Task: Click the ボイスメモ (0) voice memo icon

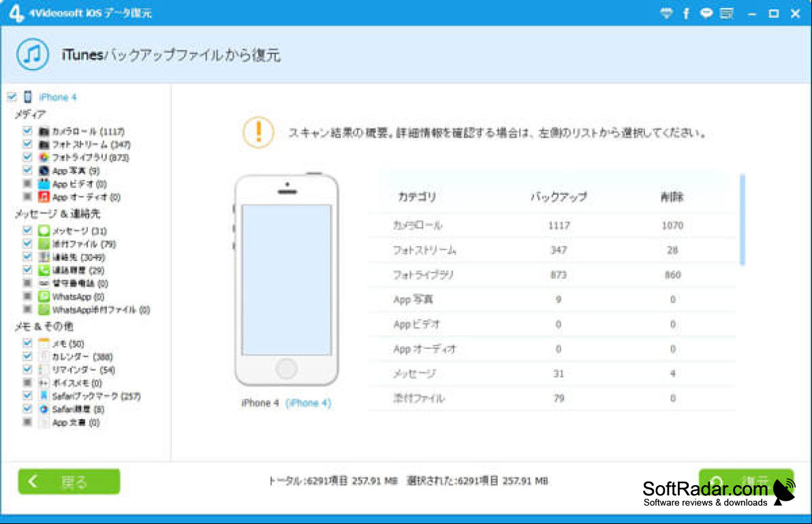Action: (x=44, y=383)
